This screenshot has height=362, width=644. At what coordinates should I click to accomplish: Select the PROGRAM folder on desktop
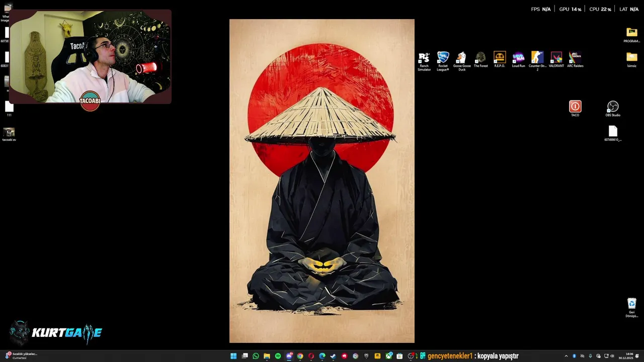(631, 35)
